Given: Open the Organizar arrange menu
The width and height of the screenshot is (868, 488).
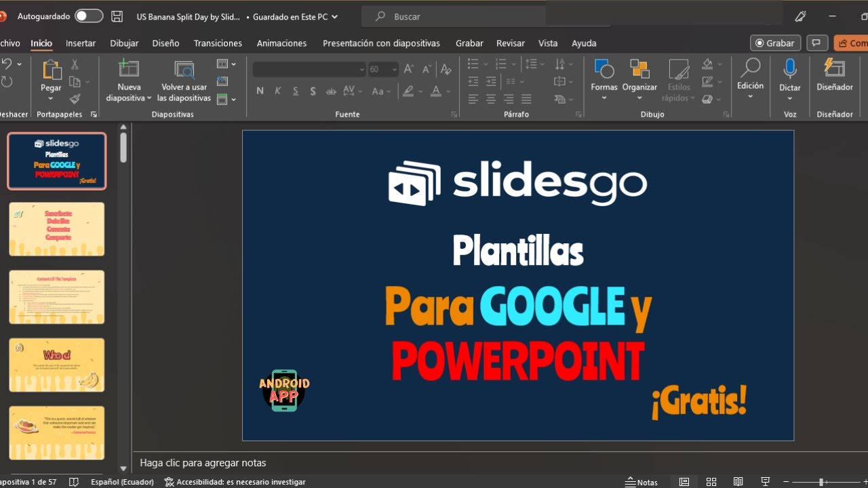Looking at the screenshot, I should (x=639, y=80).
